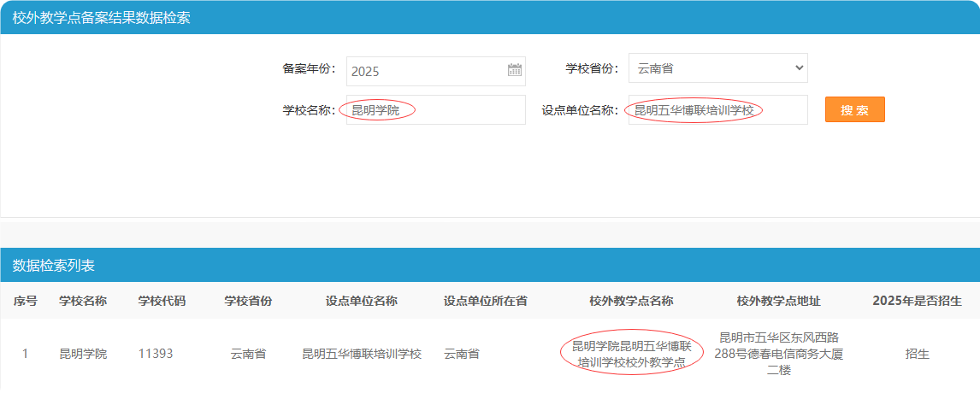Click the 学校代码 column header
The image size is (980, 399).
162,301
